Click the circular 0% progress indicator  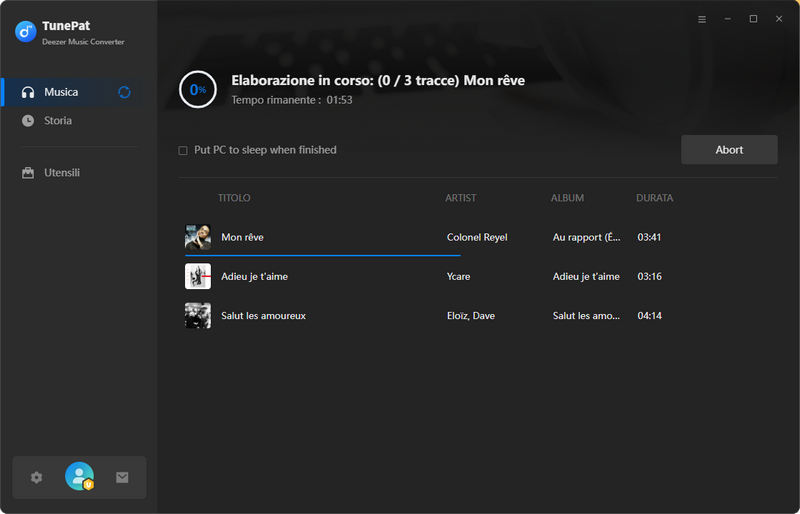[198, 89]
